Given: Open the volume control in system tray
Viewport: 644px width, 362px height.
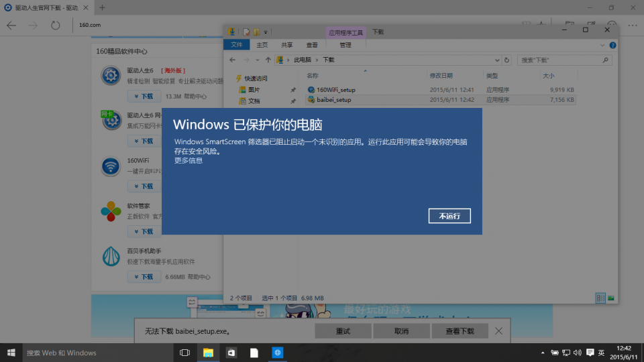Looking at the screenshot, I should (x=578, y=353).
